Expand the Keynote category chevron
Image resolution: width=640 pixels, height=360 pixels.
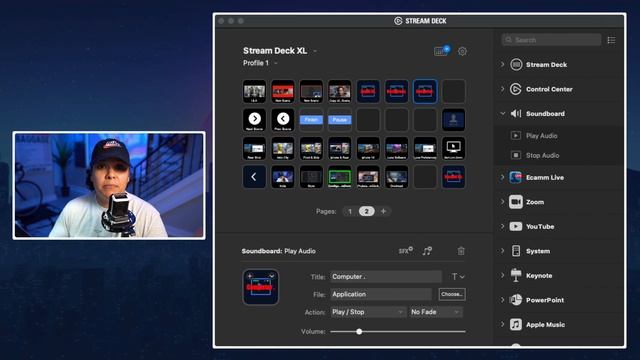click(x=502, y=276)
